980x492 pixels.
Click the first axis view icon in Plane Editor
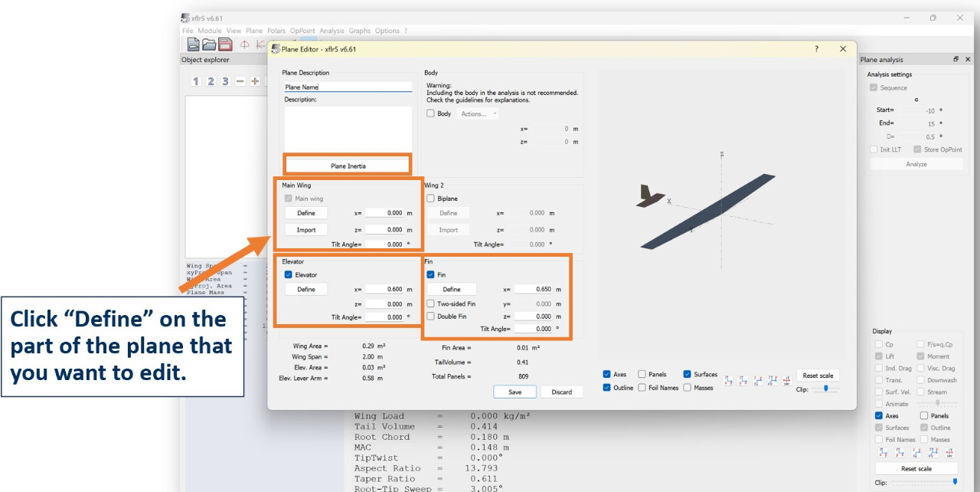click(x=729, y=381)
